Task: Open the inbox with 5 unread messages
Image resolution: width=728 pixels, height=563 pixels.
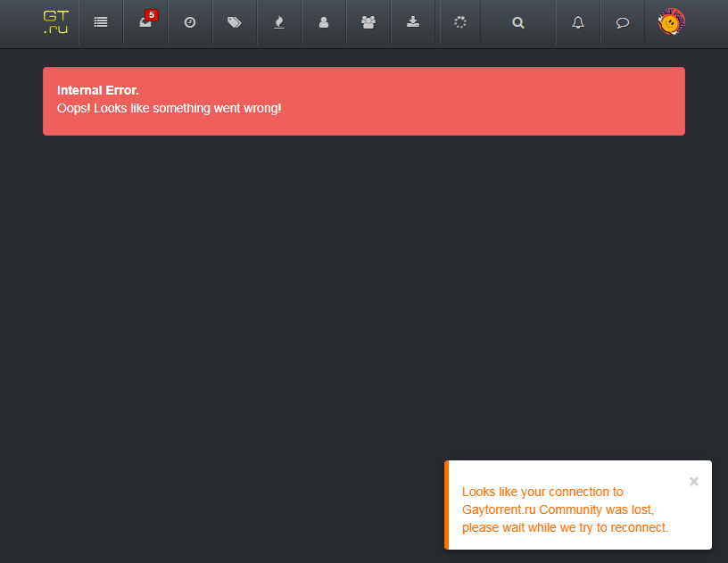Action: tap(145, 25)
